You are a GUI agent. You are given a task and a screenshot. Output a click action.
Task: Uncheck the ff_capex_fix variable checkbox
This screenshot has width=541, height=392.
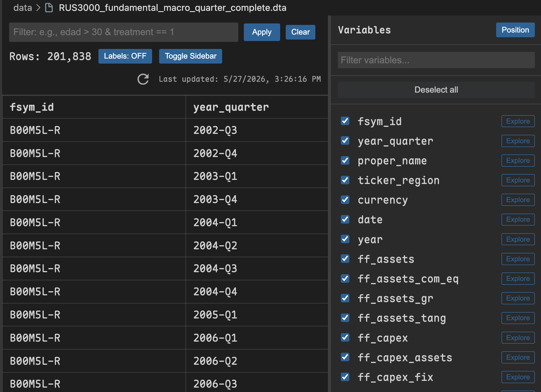tap(345, 377)
